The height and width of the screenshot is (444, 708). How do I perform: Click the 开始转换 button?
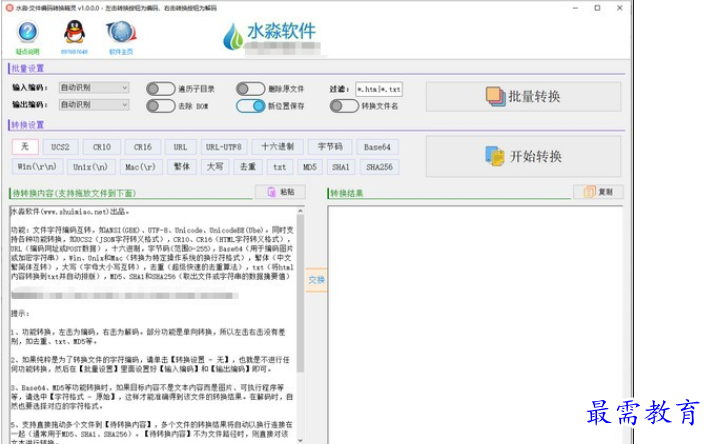[523, 157]
